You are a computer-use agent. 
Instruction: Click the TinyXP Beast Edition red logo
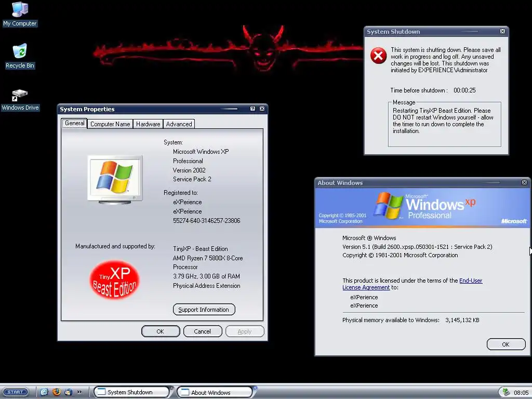point(115,280)
